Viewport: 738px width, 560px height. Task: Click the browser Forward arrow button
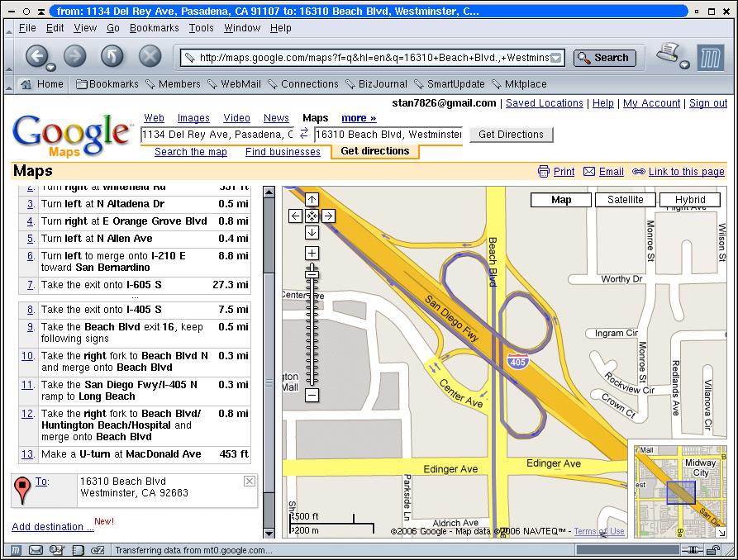point(75,56)
